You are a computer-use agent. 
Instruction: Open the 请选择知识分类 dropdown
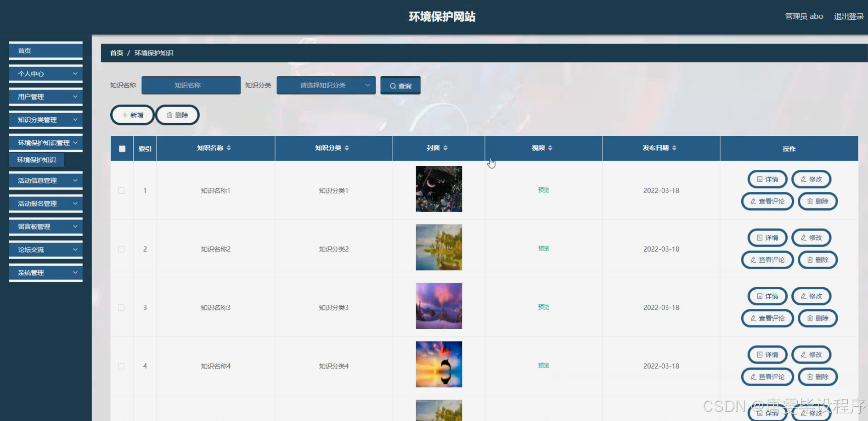click(326, 85)
